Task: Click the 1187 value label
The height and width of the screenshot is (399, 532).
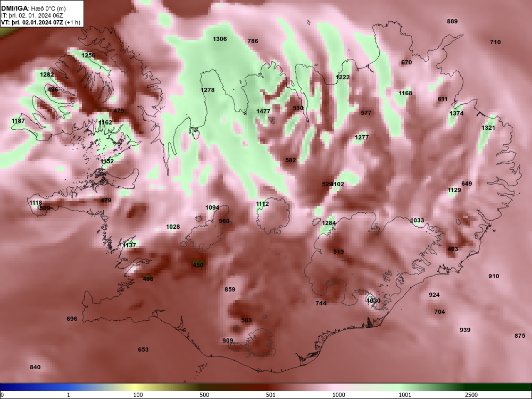Action: (18, 121)
